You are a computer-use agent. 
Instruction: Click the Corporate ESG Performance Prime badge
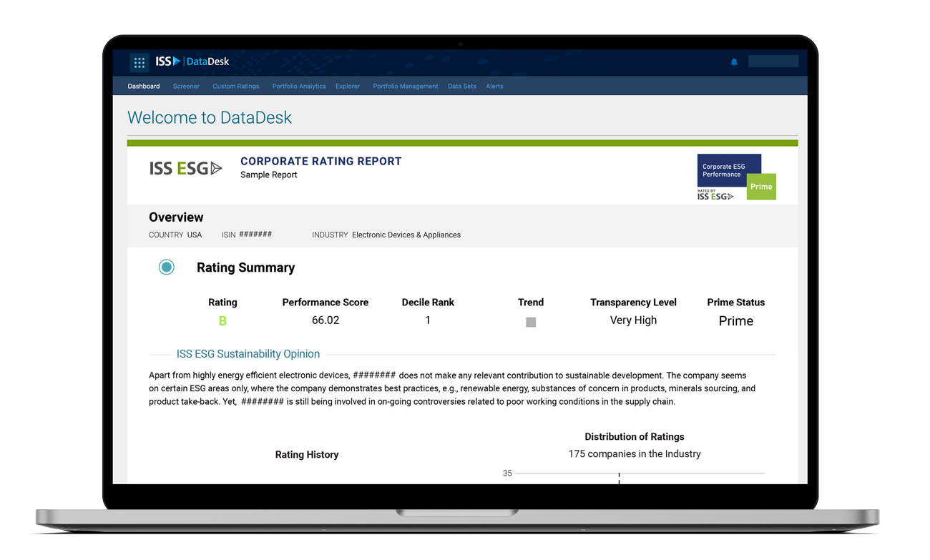736,177
